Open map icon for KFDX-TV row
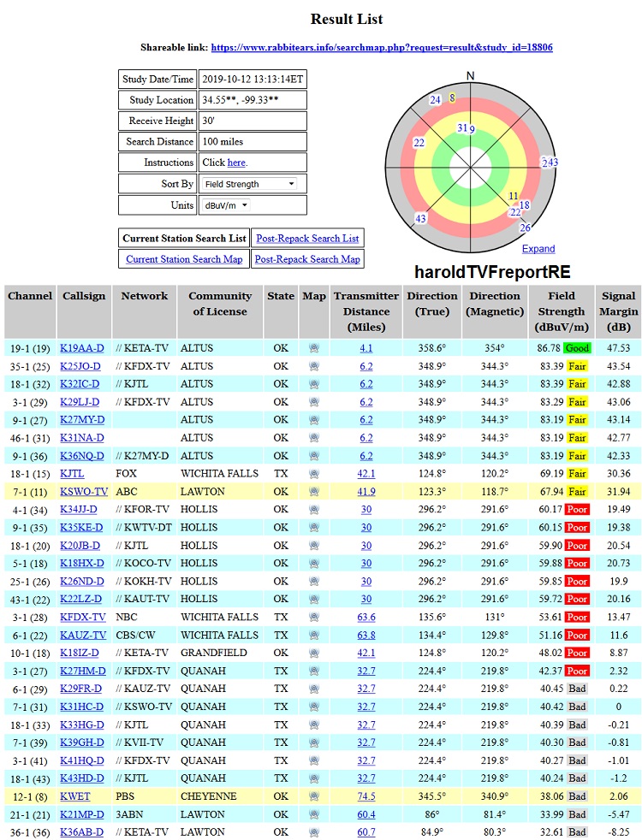This screenshot has height=840, width=642. click(314, 617)
